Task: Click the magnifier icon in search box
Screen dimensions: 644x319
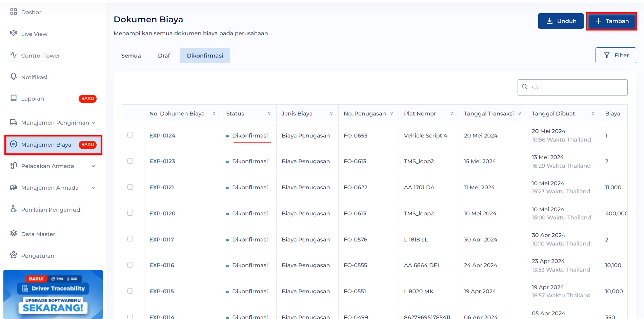Action: point(525,87)
